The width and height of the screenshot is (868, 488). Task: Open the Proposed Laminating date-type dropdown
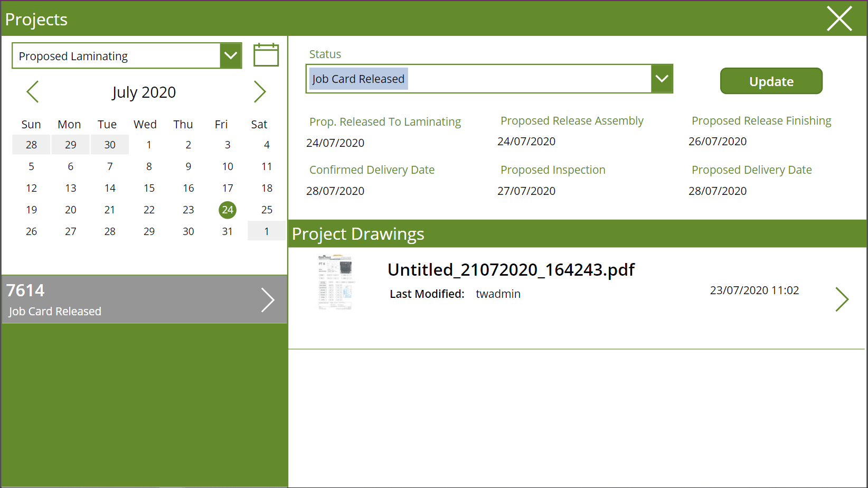[x=230, y=55]
